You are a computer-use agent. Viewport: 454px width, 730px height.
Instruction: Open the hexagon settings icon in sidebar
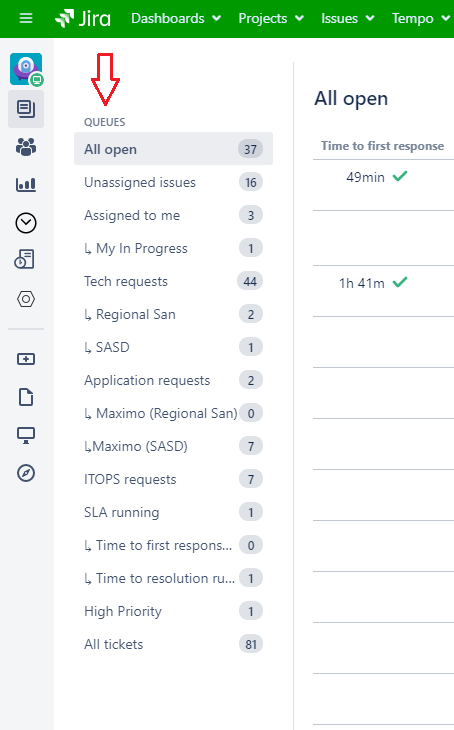[x=26, y=299]
